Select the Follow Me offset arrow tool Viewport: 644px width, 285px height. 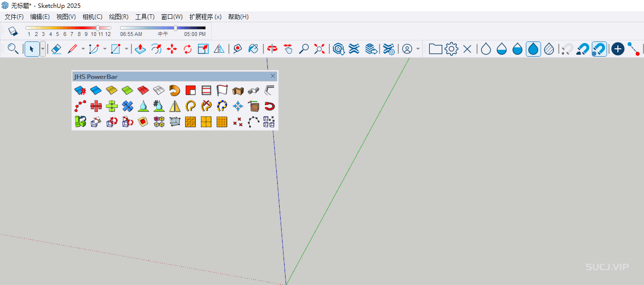click(156, 49)
